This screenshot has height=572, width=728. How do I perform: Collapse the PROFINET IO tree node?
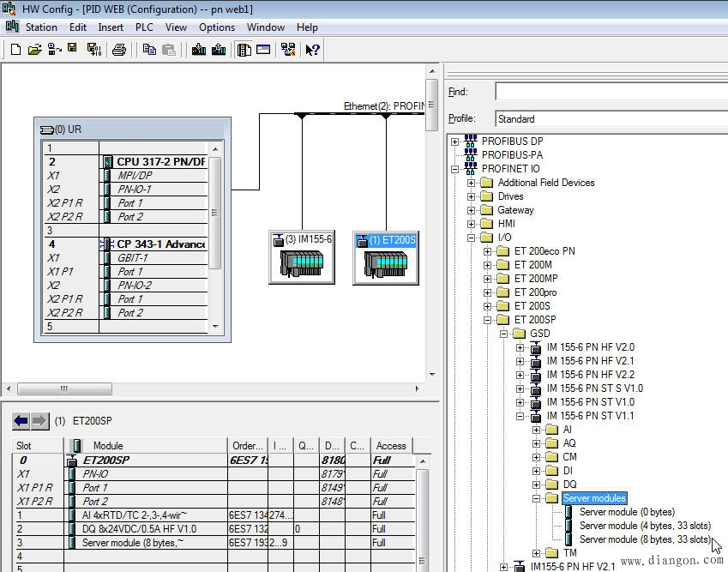454,169
